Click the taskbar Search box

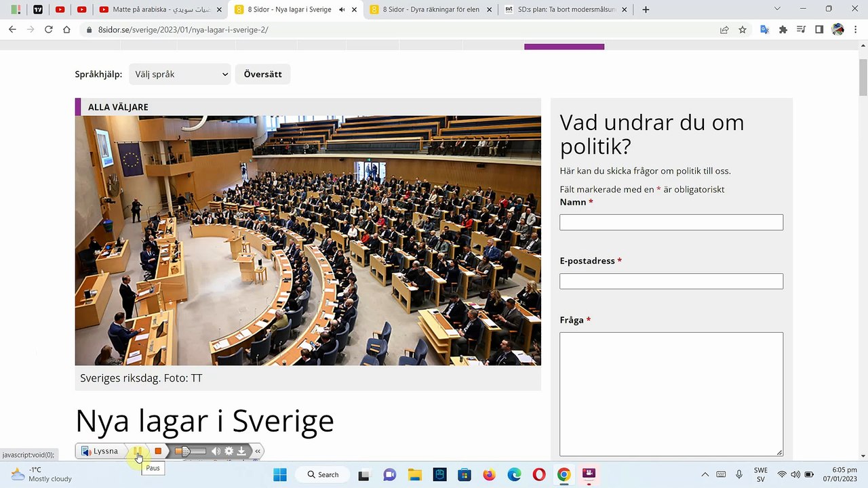tap(323, 474)
